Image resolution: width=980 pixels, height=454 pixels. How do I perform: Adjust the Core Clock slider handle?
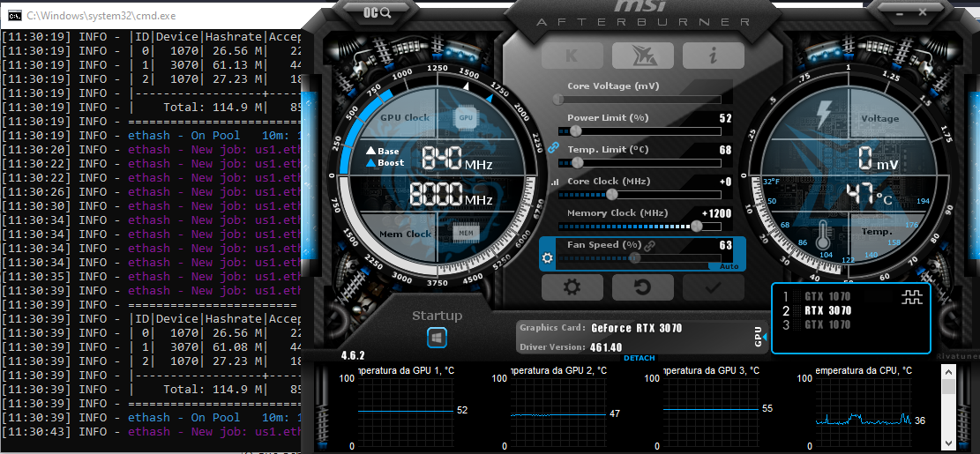(612, 195)
